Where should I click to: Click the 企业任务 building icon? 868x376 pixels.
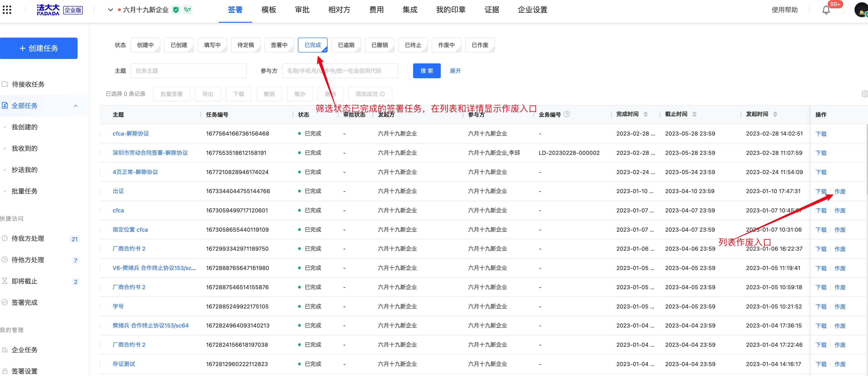coord(5,350)
